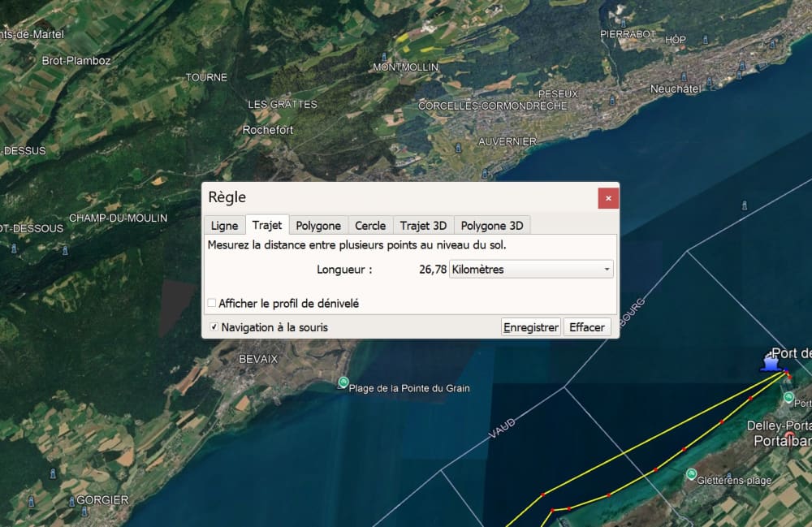The height and width of the screenshot is (527, 812).
Task: Click the Plage de la Pointe du Grain marker
Action: [x=343, y=382]
